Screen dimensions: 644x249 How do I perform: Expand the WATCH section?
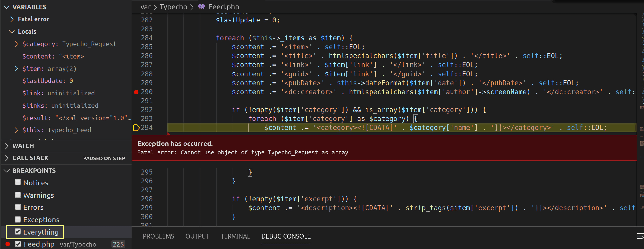(7, 146)
